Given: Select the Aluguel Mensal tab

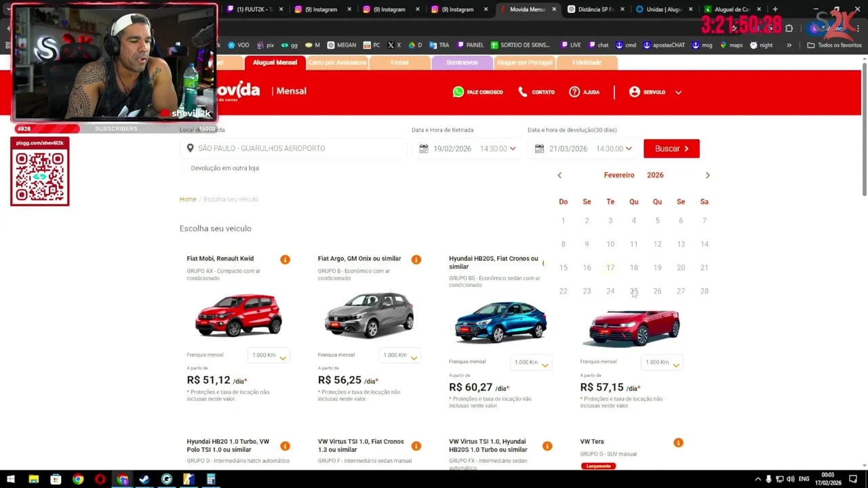Looking at the screenshot, I should pyautogui.click(x=275, y=62).
